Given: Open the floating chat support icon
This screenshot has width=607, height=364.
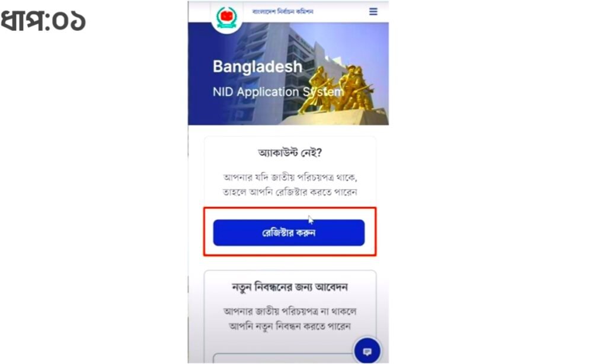Looking at the screenshot, I should coord(367,351).
